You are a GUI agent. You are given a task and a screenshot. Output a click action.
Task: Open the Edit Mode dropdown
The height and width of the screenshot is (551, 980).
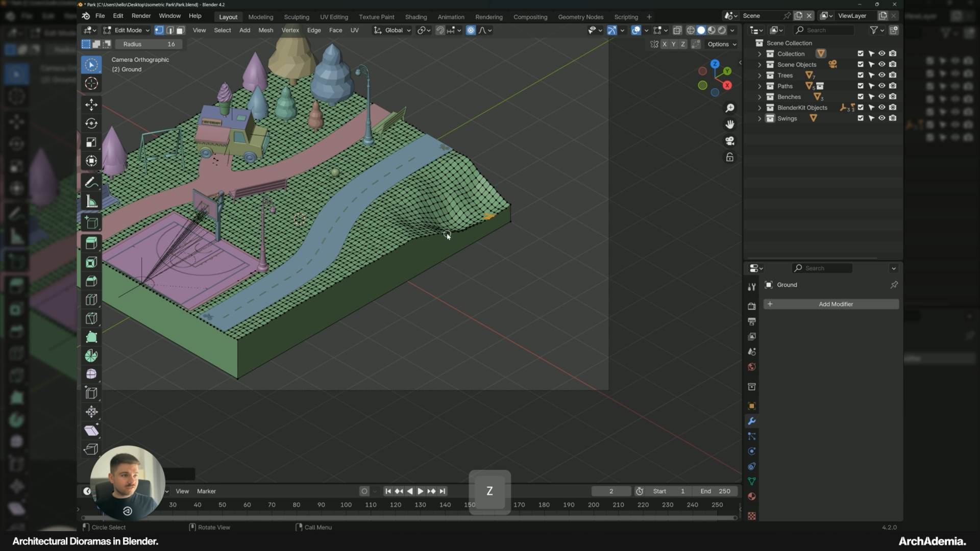(127, 30)
